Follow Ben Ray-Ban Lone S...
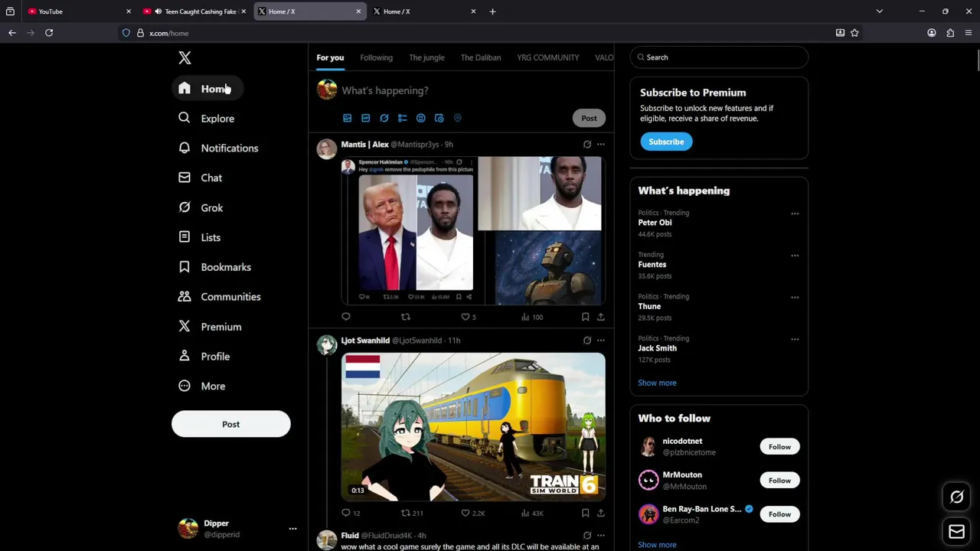Viewport: 980px width, 551px height. 779,514
